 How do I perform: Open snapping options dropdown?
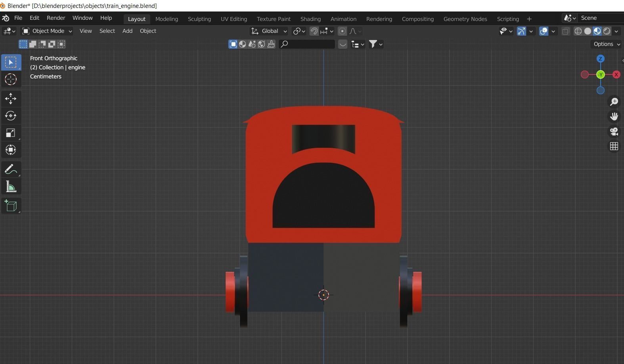[x=327, y=31]
